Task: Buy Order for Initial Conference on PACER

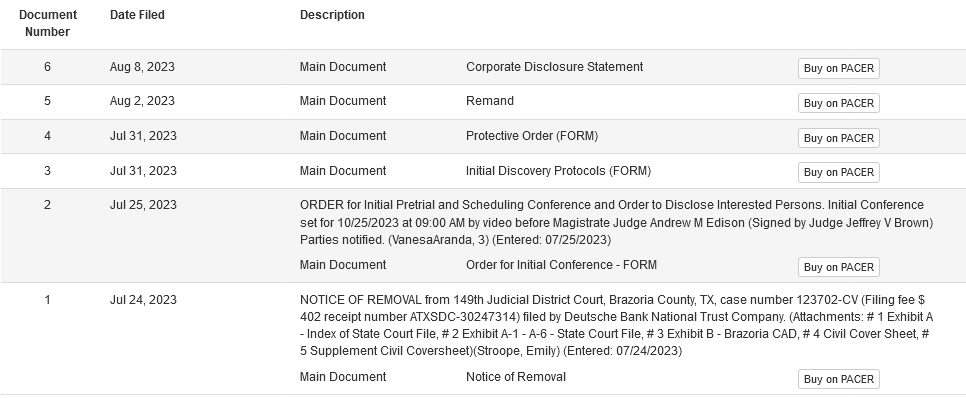Action: pos(838,267)
